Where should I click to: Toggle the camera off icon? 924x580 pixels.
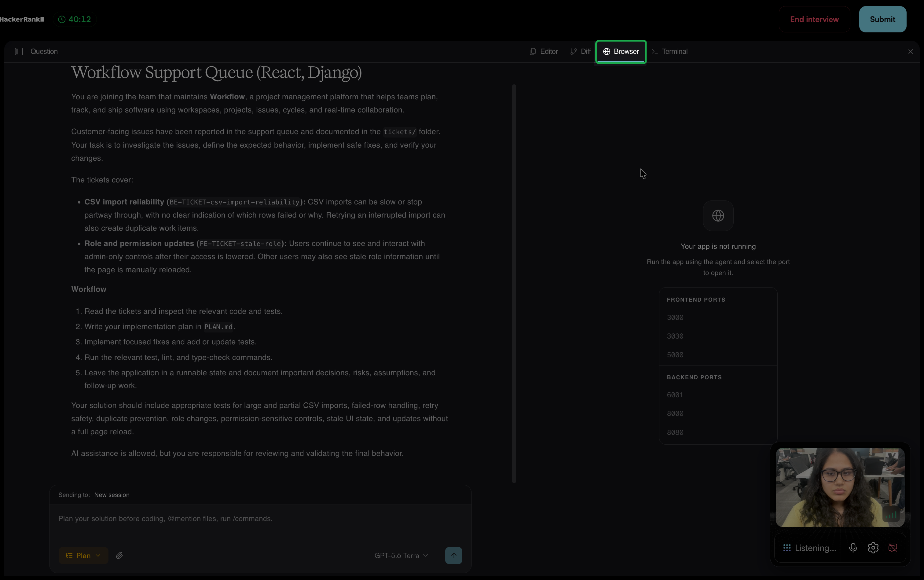click(x=893, y=548)
